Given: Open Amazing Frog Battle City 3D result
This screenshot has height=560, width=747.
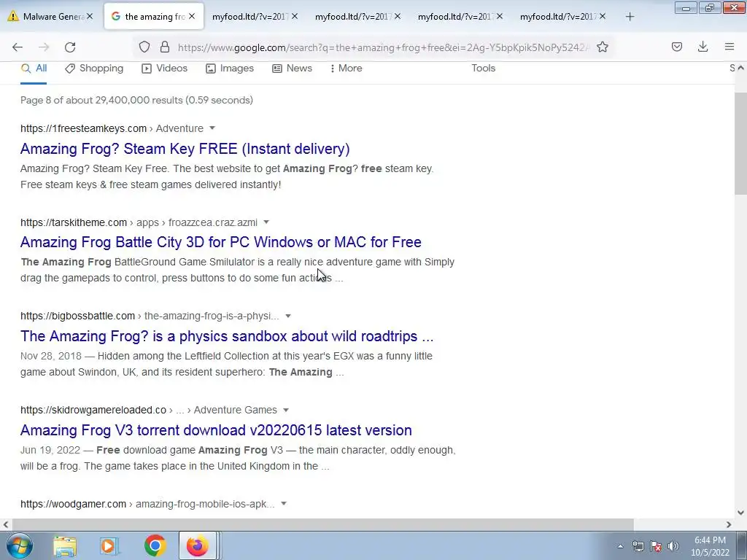Looking at the screenshot, I should pos(220,242).
